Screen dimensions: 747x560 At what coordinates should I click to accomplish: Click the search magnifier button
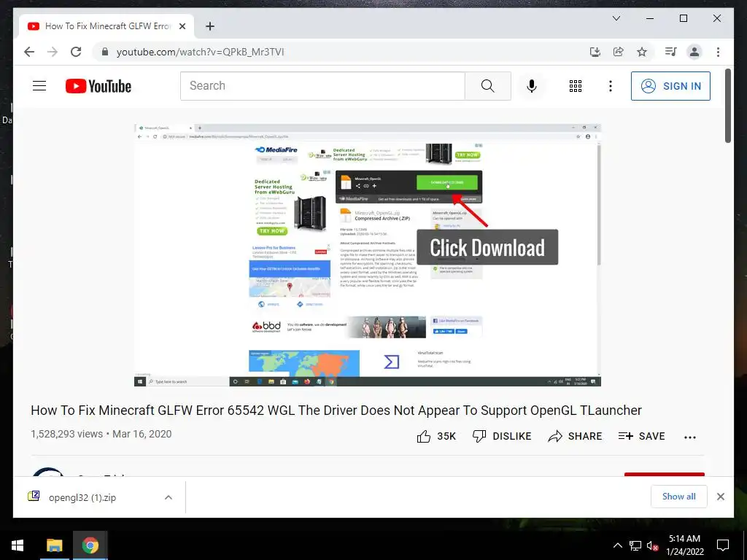(x=488, y=86)
